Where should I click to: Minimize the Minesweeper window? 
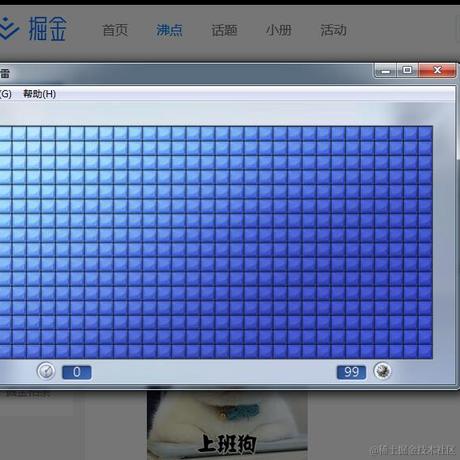click(385, 70)
